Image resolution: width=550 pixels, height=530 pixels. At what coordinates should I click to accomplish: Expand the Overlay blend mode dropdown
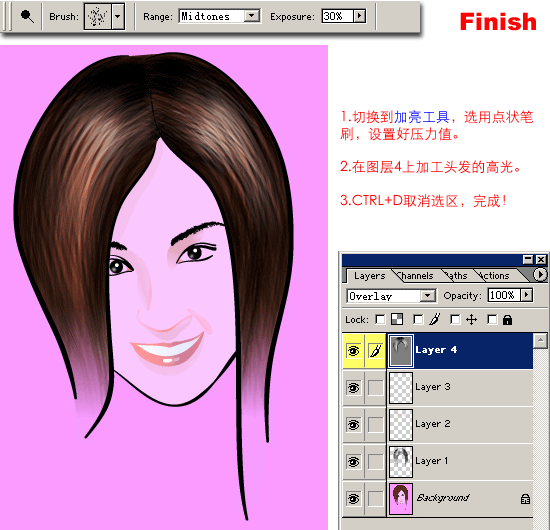click(428, 296)
